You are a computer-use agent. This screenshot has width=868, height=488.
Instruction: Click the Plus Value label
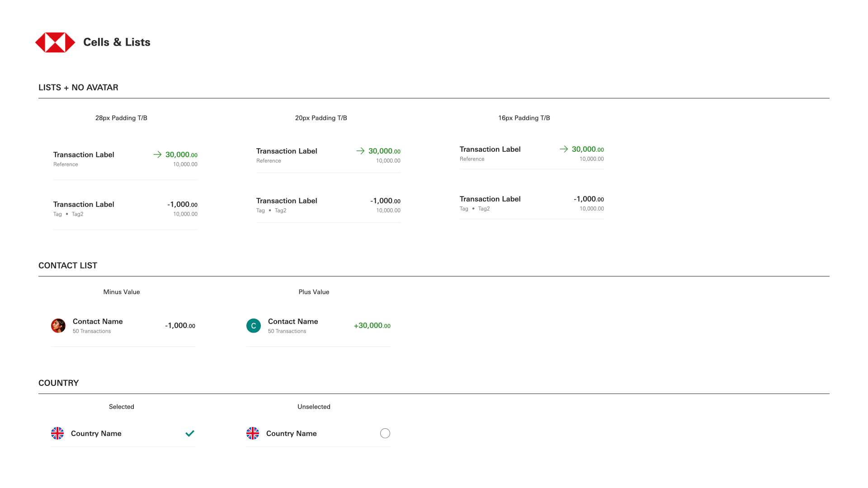[x=314, y=292]
